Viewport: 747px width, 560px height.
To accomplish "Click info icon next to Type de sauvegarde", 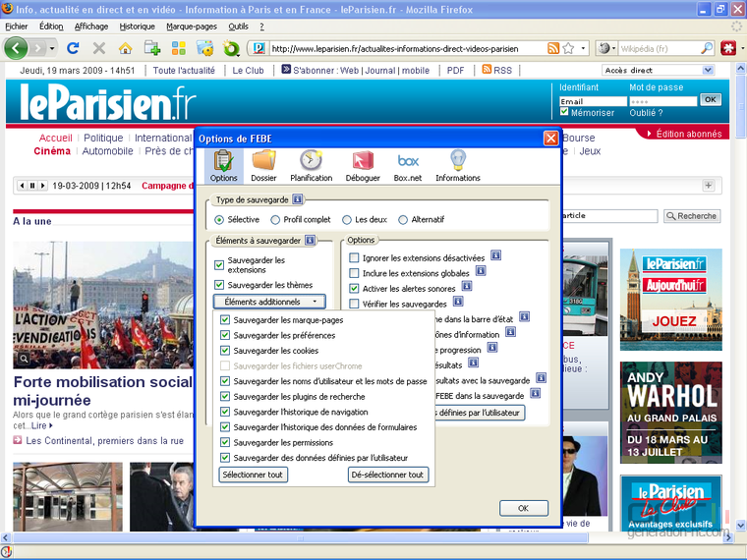I will click(x=297, y=199).
